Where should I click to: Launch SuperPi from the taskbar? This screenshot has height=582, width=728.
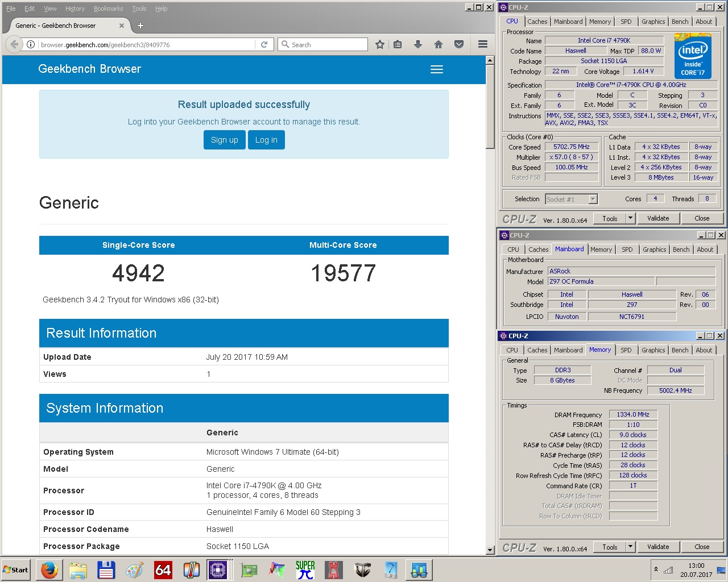[305, 569]
